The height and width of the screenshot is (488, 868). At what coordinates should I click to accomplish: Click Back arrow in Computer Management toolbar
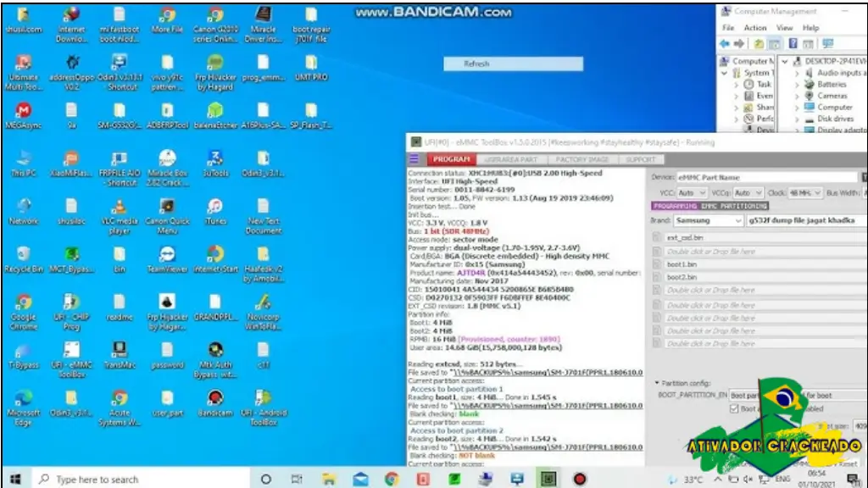pyautogui.click(x=725, y=44)
